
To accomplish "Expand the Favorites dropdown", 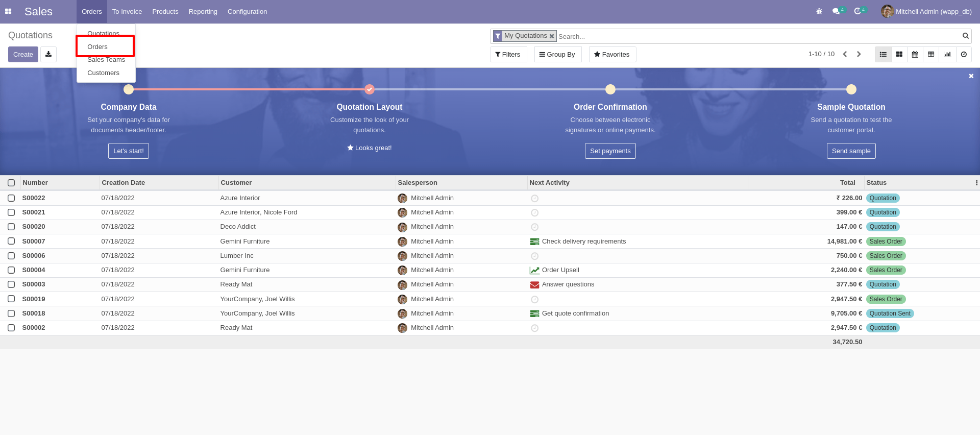I will [612, 55].
